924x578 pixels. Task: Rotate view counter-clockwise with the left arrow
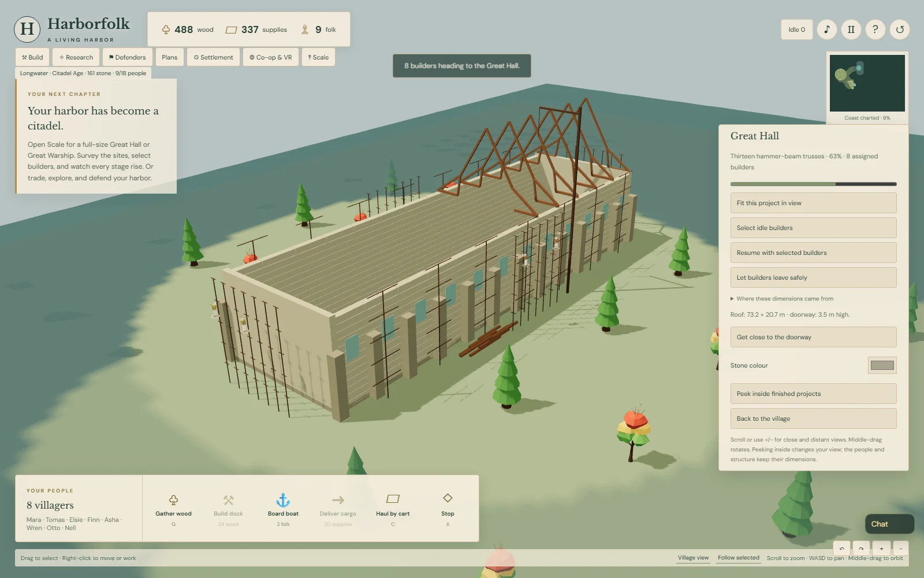tap(841, 549)
